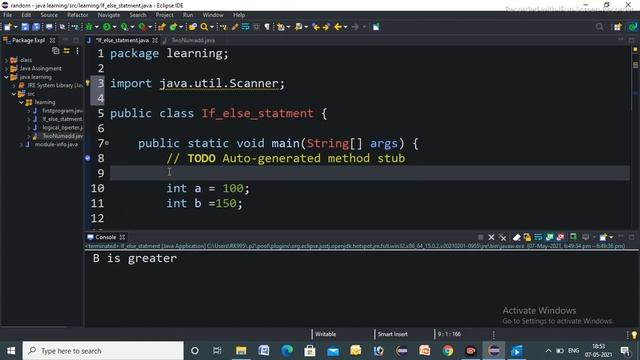Click the Collapse All icon in Package Explorer
The height and width of the screenshot is (360, 640).
click(56, 51)
